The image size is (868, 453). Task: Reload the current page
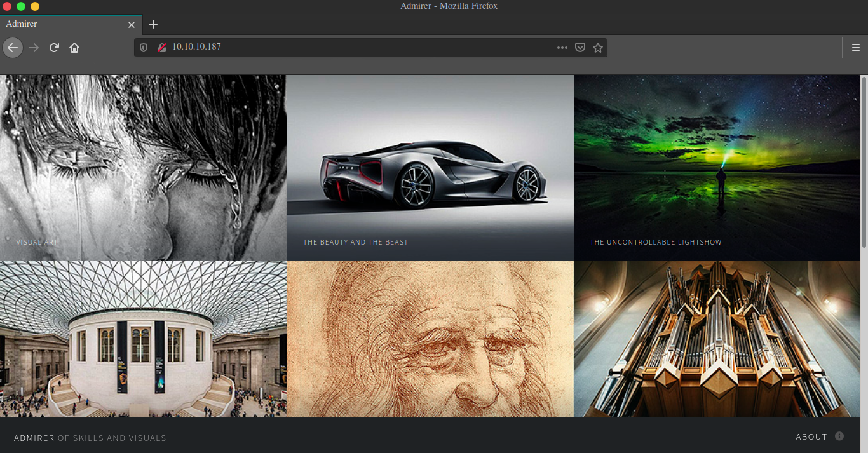[54, 48]
